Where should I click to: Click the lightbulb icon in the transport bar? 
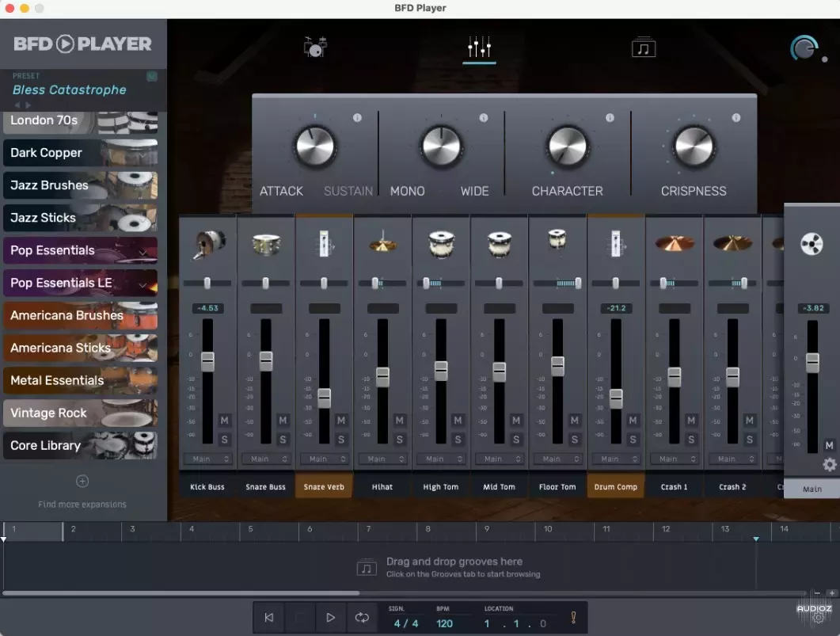[572, 617]
